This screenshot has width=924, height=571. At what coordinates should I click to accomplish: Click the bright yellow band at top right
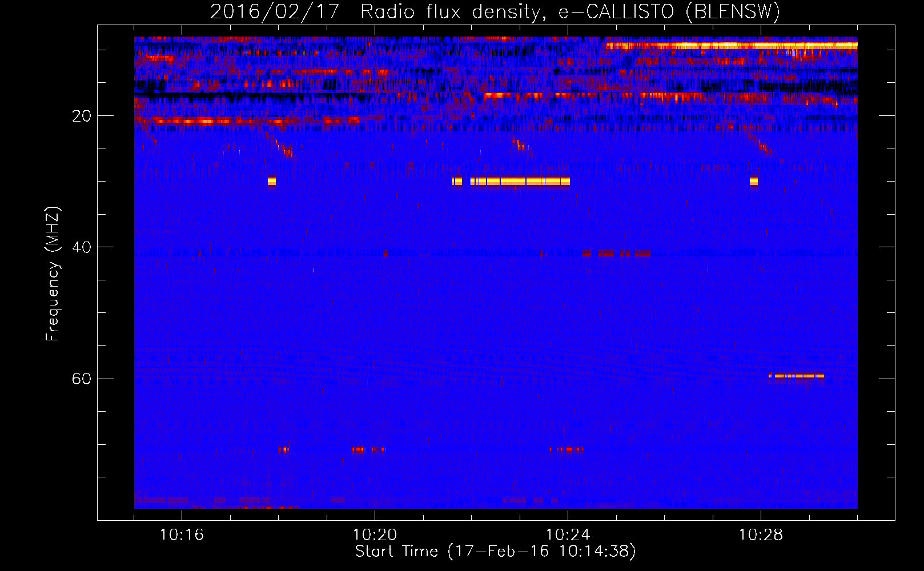(x=732, y=46)
